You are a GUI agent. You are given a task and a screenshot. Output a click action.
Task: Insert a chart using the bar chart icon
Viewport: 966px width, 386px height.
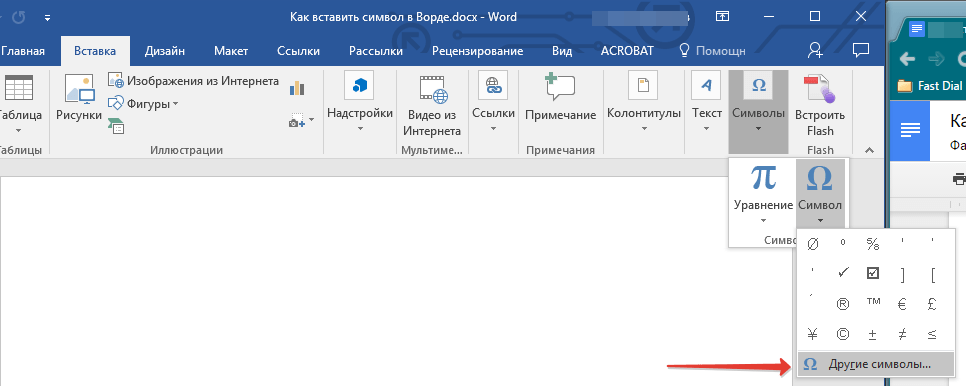tap(297, 88)
